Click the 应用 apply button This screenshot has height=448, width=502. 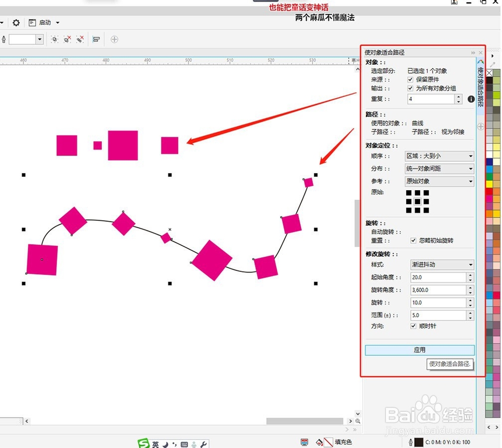[x=420, y=350]
